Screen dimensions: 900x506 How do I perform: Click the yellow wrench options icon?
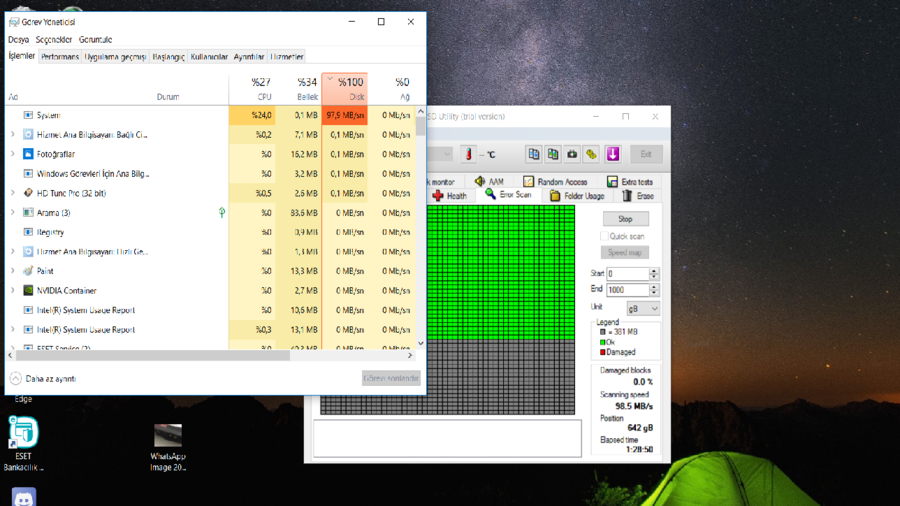[x=591, y=154]
